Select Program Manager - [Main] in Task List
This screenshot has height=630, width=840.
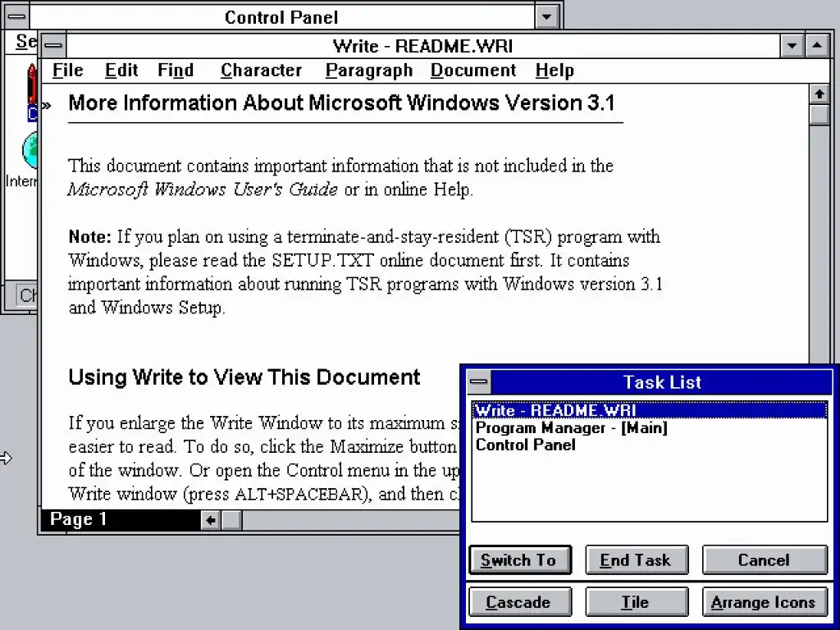tap(650, 427)
